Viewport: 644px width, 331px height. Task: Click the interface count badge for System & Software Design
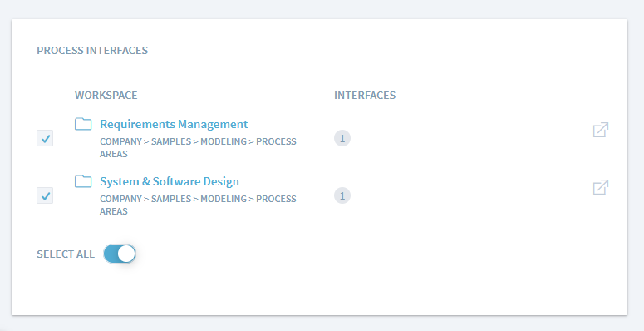[x=342, y=195]
